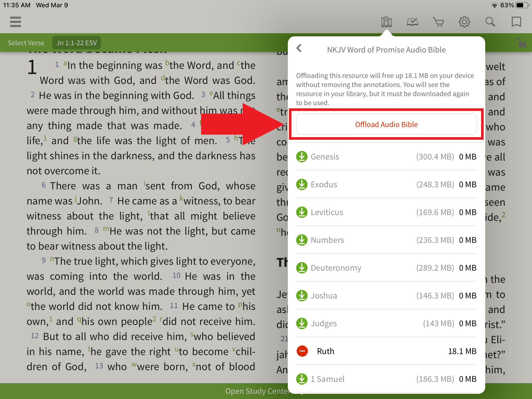Tap the Exodus book name
The height and width of the screenshot is (399, 532).
(324, 184)
